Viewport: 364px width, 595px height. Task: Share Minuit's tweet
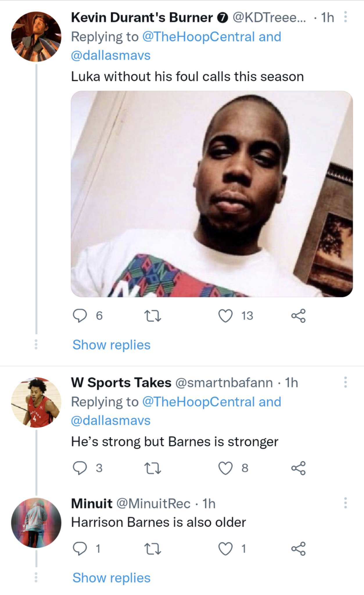click(298, 549)
